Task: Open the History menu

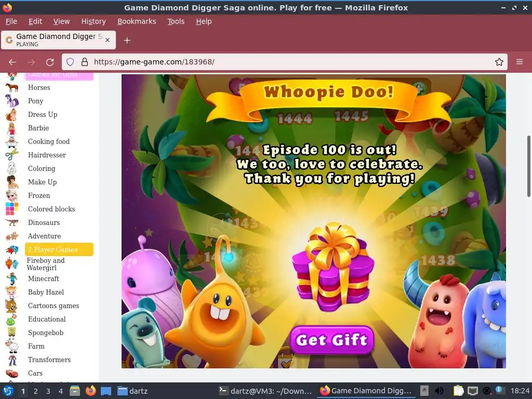Action: point(94,21)
